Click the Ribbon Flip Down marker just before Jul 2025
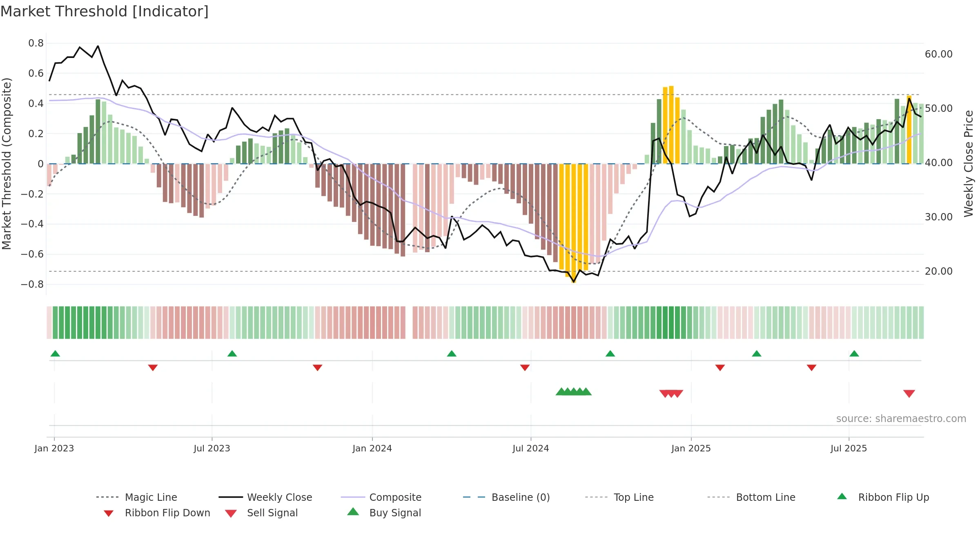Image resolution: width=980 pixels, height=551 pixels. pos(811,367)
